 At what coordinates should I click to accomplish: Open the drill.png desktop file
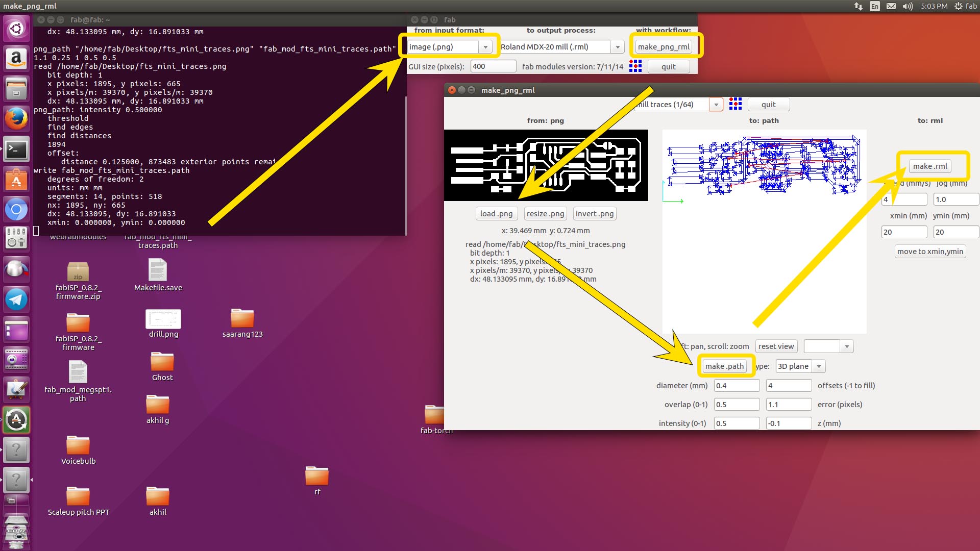[x=163, y=319]
